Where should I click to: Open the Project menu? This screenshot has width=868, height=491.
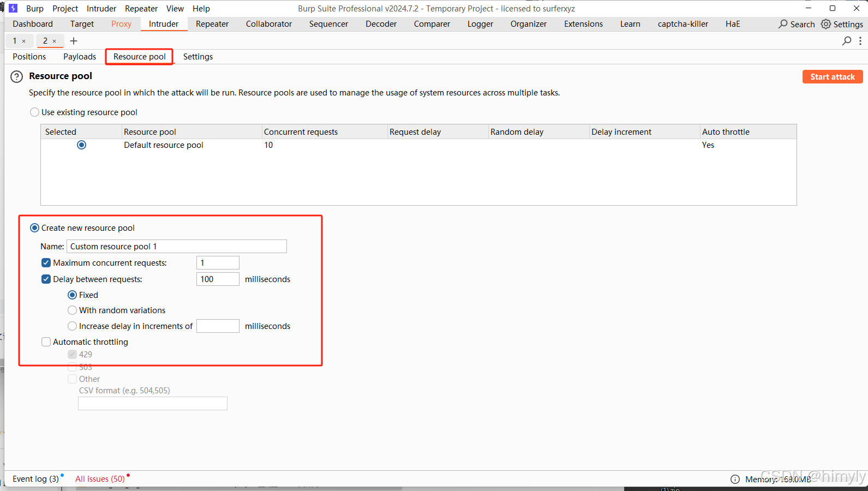65,9
